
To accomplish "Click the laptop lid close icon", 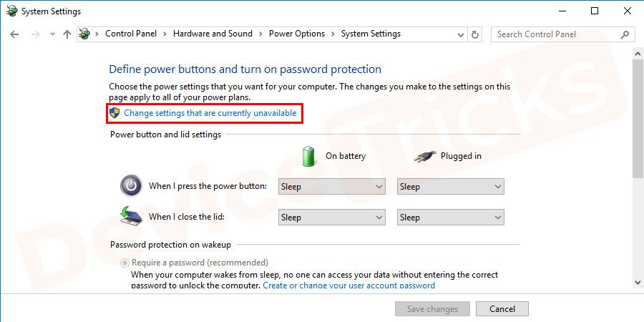I will click(x=131, y=217).
